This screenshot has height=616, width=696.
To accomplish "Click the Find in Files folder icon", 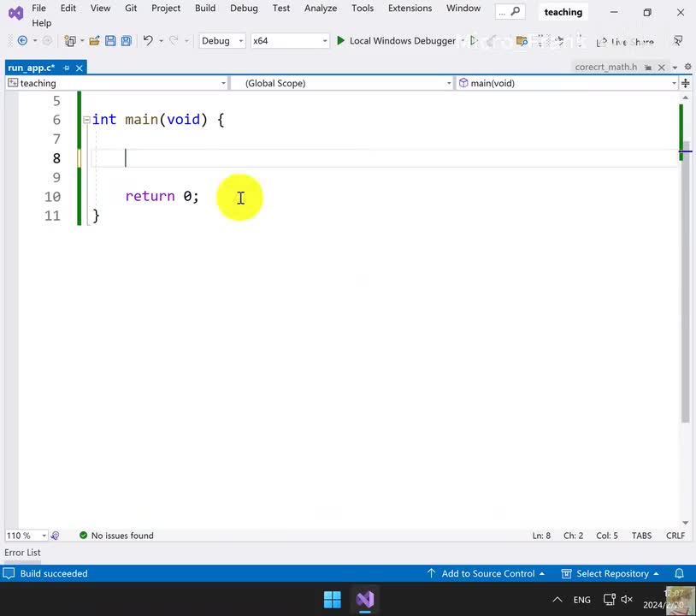I will tap(522, 41).
